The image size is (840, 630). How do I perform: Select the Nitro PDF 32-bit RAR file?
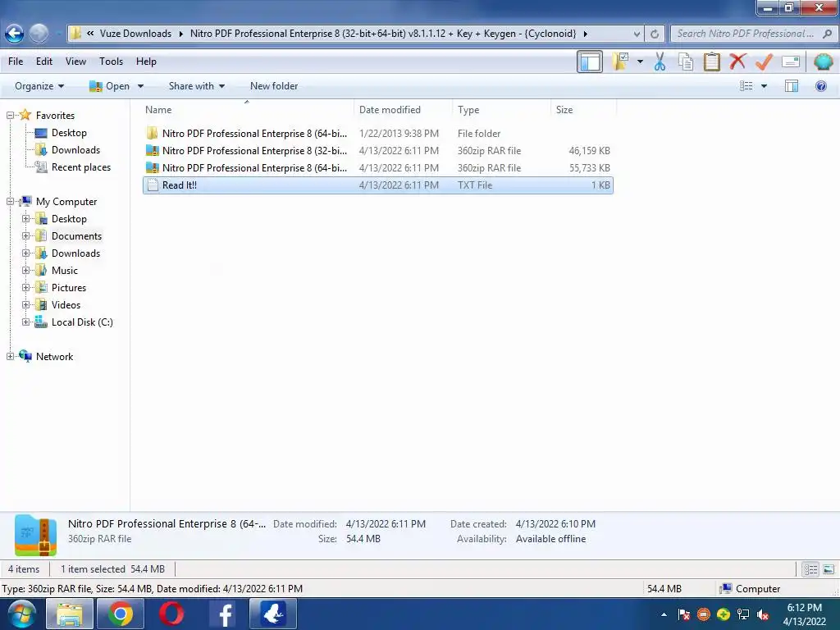click(377, 151)
